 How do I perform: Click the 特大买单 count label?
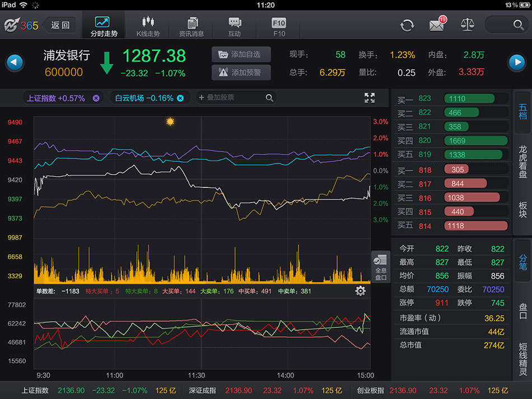(102, 291)
